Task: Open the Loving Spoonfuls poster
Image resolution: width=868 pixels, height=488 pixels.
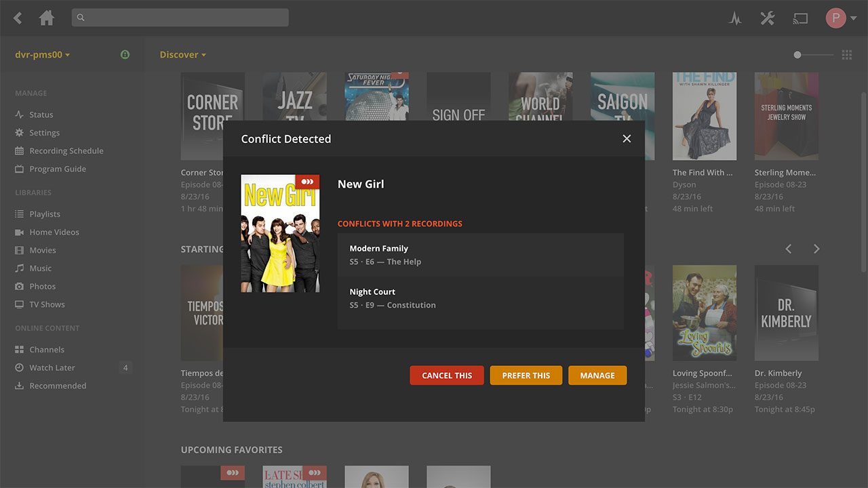Action: pos(705,312)
